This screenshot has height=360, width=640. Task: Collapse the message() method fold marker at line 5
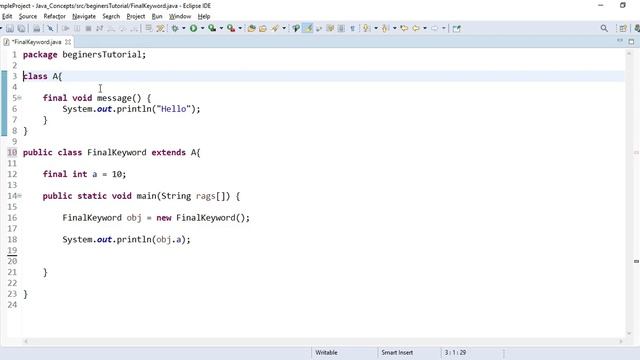[19, 98]
